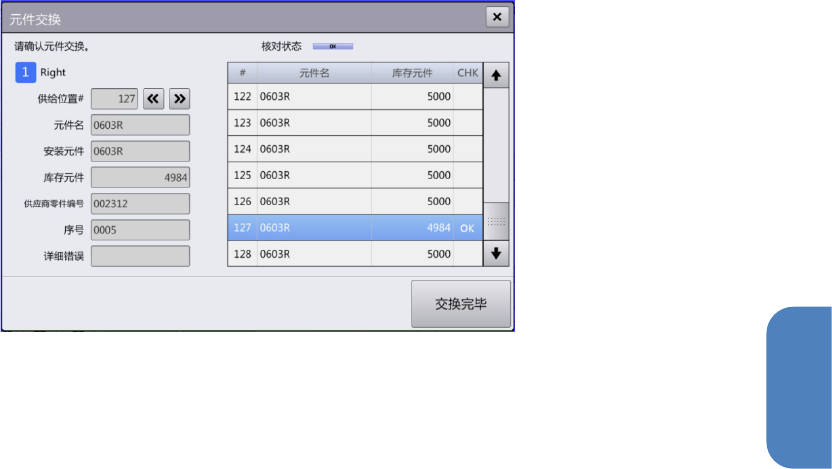The image size is (832, 469).
Task: Click the table scroll down arrow
Action: pos(496,254)
